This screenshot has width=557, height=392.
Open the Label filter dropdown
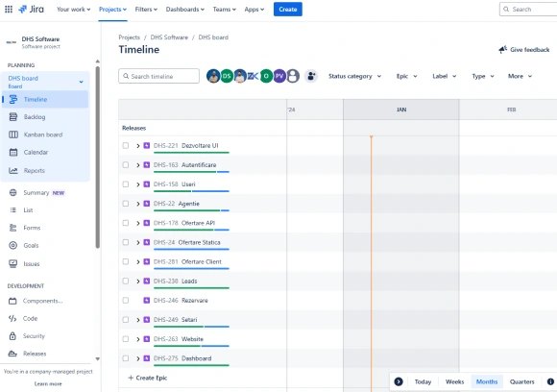[x=444, y=76]
